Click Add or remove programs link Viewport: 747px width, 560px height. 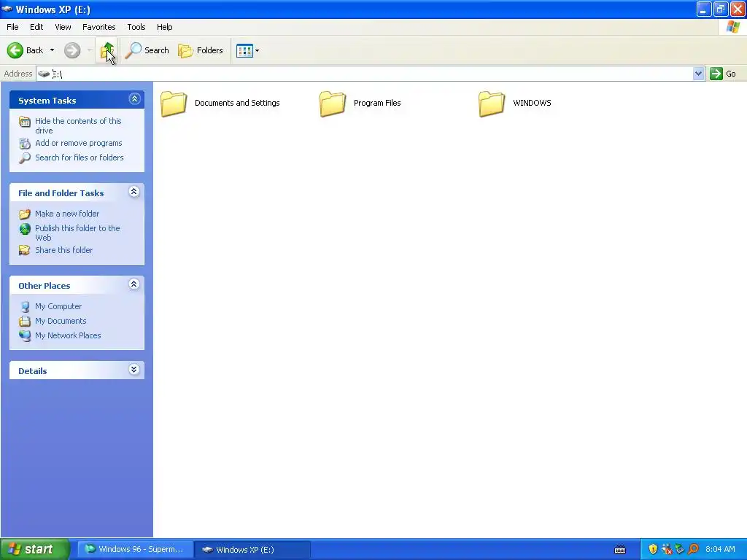click(79, 143)
